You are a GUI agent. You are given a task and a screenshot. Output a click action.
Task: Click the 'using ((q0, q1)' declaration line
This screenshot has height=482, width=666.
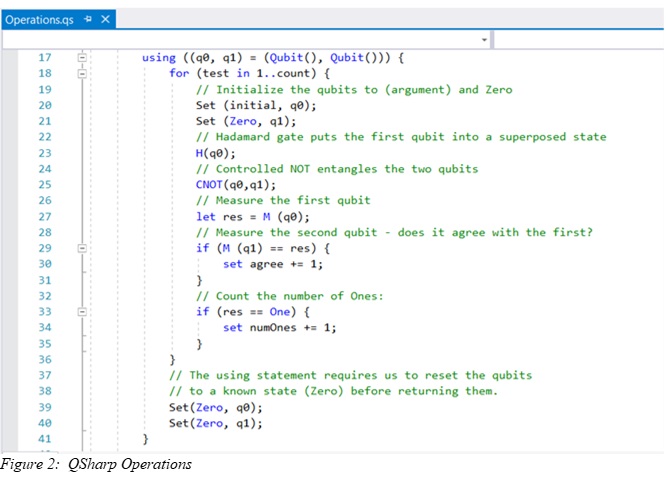tap(273, 57)
